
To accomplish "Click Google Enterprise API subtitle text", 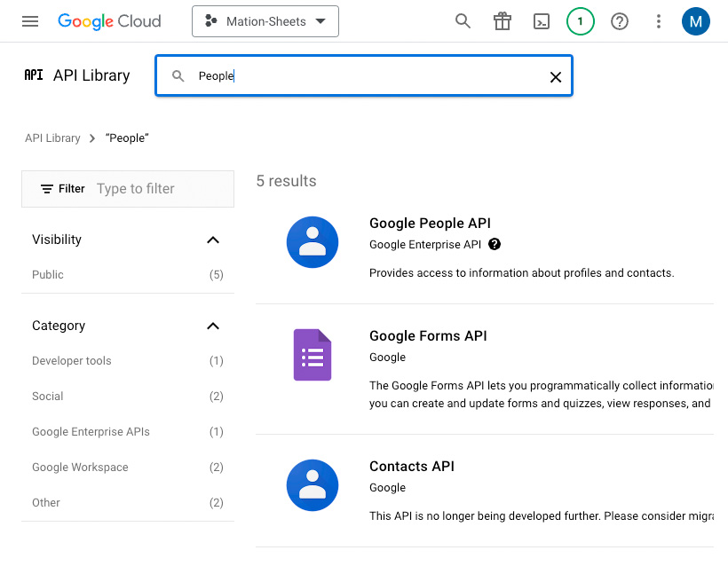I will point(425,245).
